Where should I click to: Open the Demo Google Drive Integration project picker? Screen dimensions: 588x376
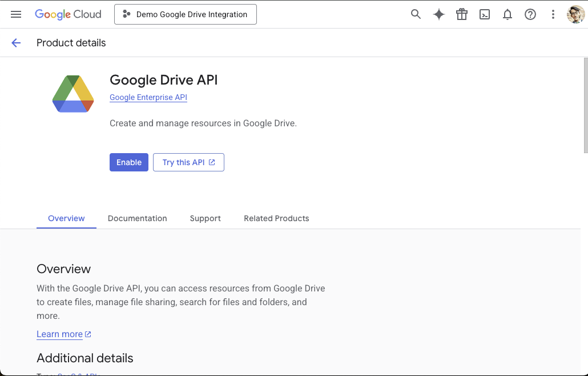tap(186, 14)
